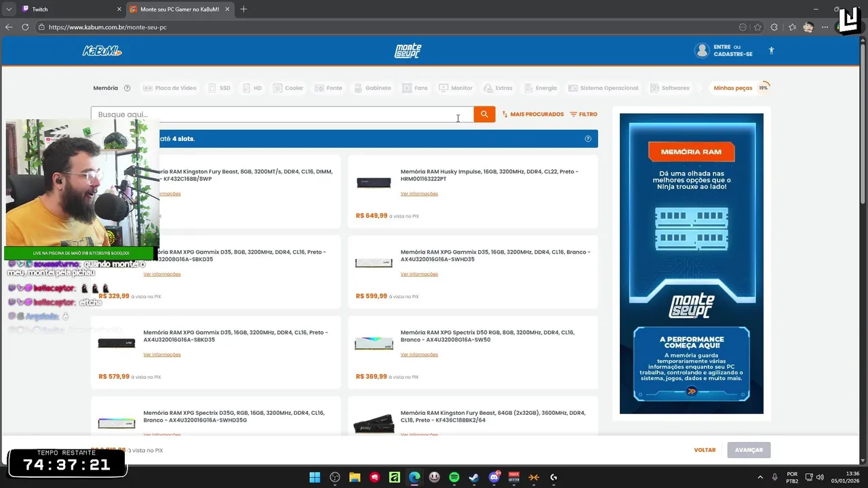Click Entre ou Cadastre-se link

pyautogui.click(x=732, y=51)
